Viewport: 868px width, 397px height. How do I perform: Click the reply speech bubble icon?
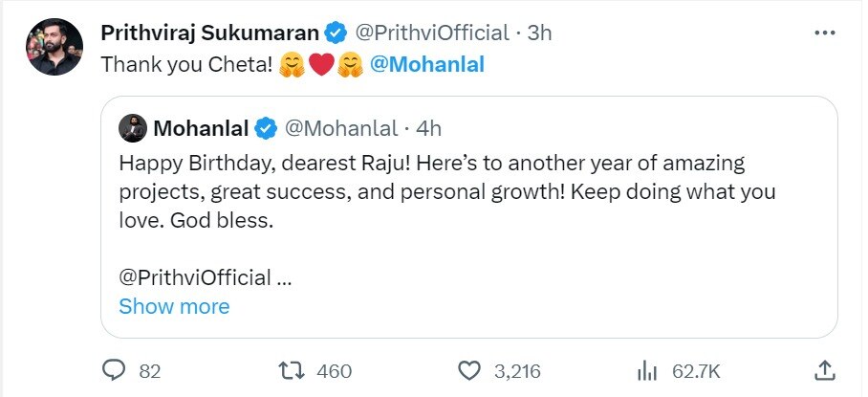coord(114,370)
